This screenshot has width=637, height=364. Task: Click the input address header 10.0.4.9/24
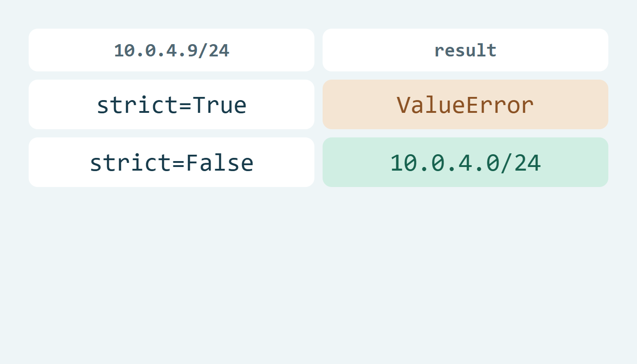[172, 50]
